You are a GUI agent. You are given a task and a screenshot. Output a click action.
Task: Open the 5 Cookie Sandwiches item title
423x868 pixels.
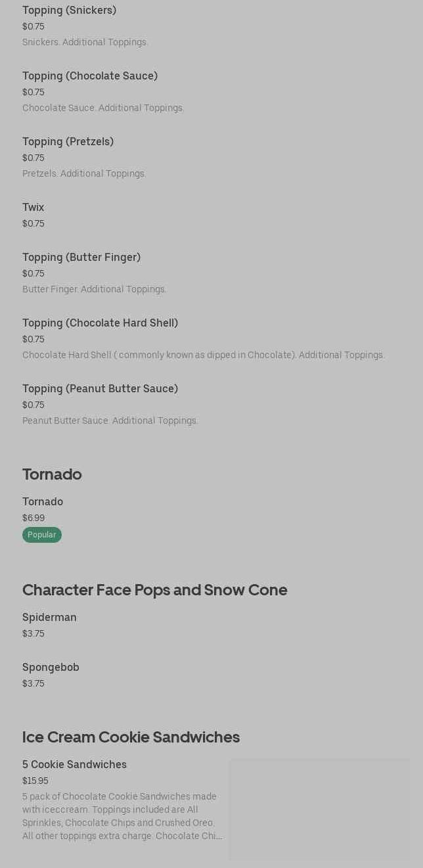click(x=74, y=765)
